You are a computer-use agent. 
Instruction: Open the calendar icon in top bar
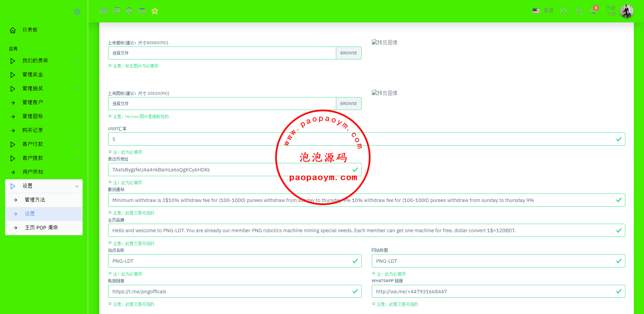(142, 11)
